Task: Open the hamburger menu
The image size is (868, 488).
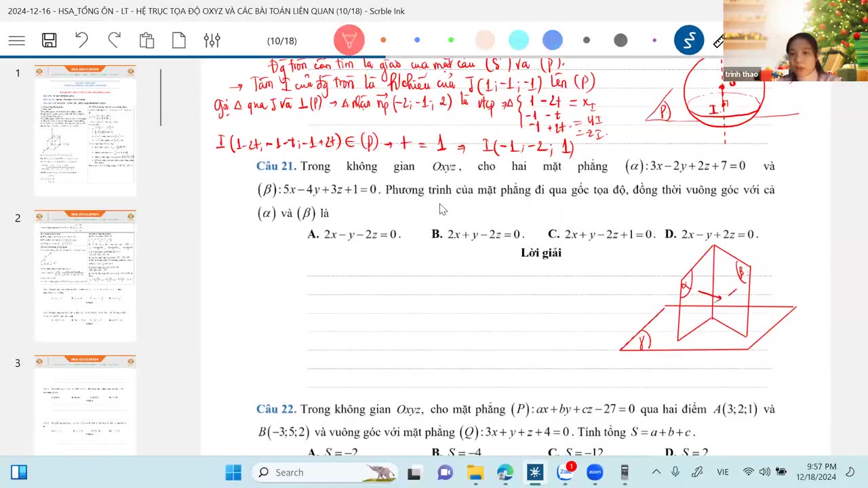Action: [17, 41]
